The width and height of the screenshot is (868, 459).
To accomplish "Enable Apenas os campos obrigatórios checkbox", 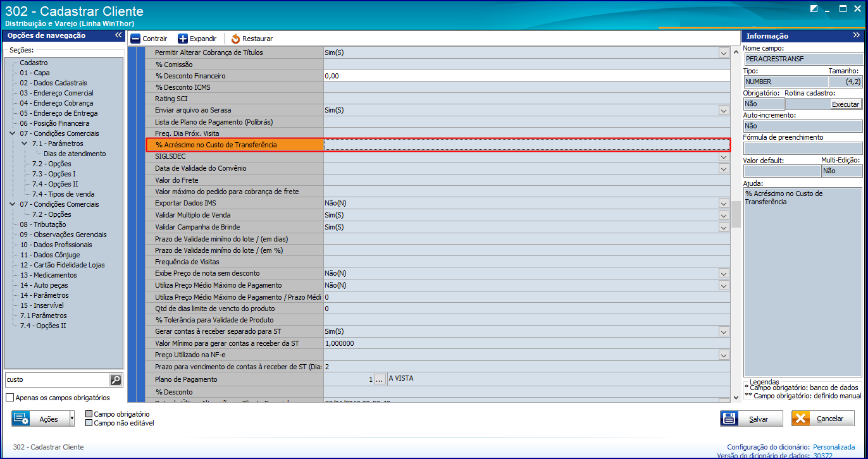I will tap(9, 398).
